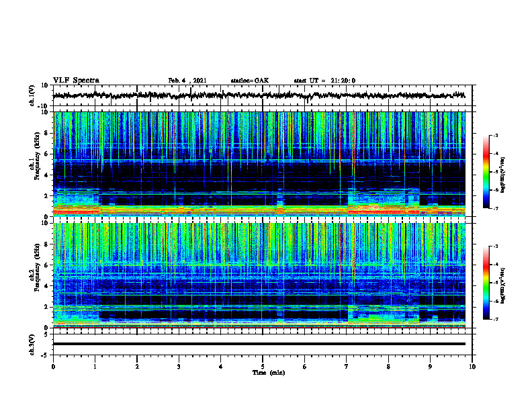Click the ch.1 colorbar "-7" label
Viewport: 532px width, 411px height.
[495, 208]
